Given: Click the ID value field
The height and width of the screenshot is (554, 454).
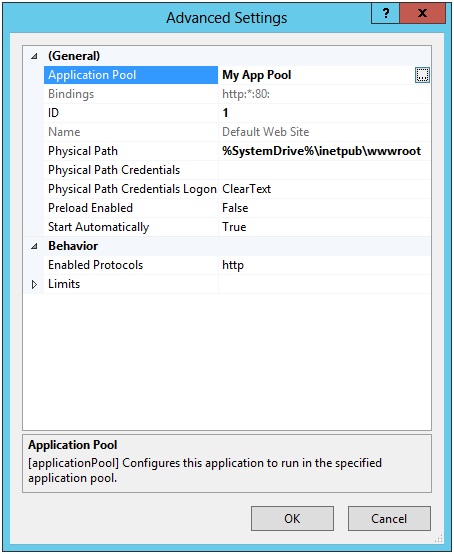Looking at the screenshot, I should click(324, 113).
